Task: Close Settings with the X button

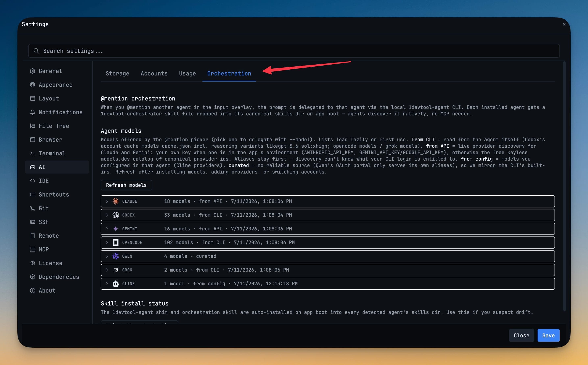Action: pyautogui.click(x=564, y=24)
